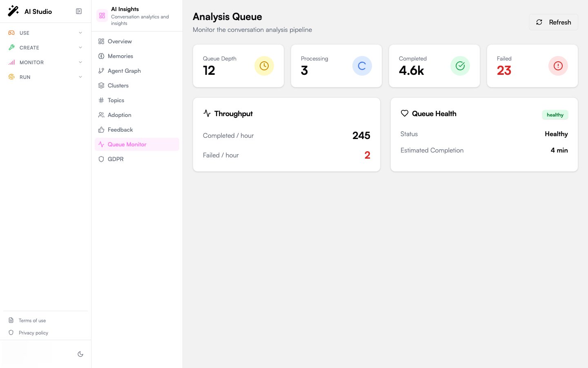Open the Privacy policy link

(x=33, y=333)
